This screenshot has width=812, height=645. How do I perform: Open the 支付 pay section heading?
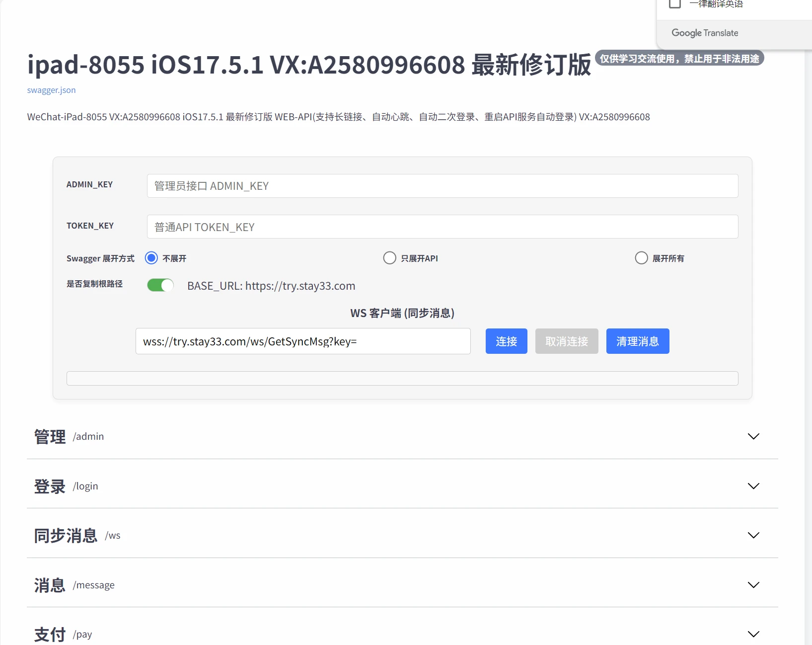coord(50,634)
